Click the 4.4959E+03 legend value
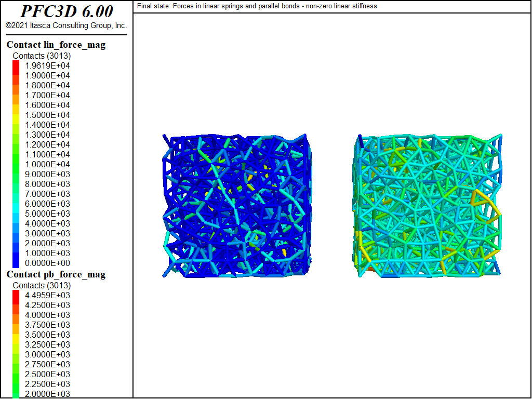532x399 pixels. 47,295
